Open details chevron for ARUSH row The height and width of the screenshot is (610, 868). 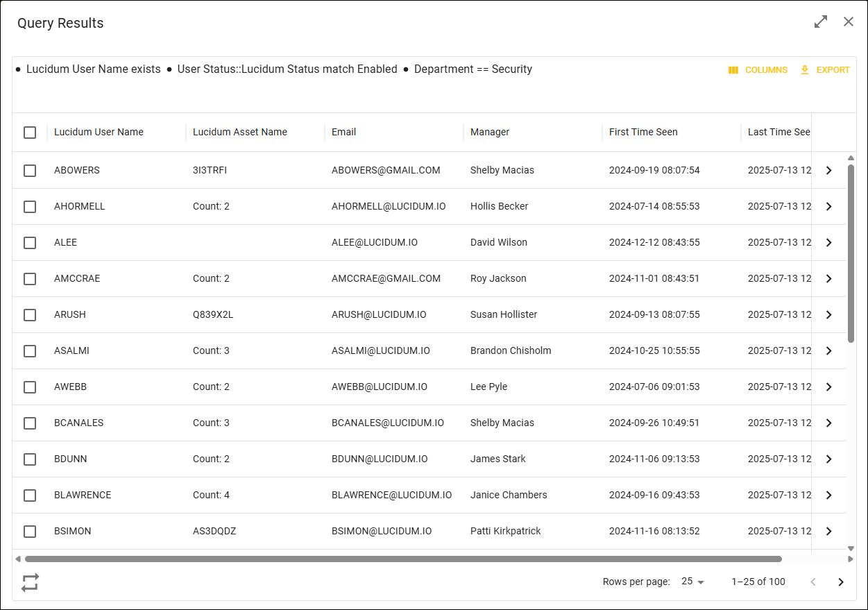click(x=828, y=315)
